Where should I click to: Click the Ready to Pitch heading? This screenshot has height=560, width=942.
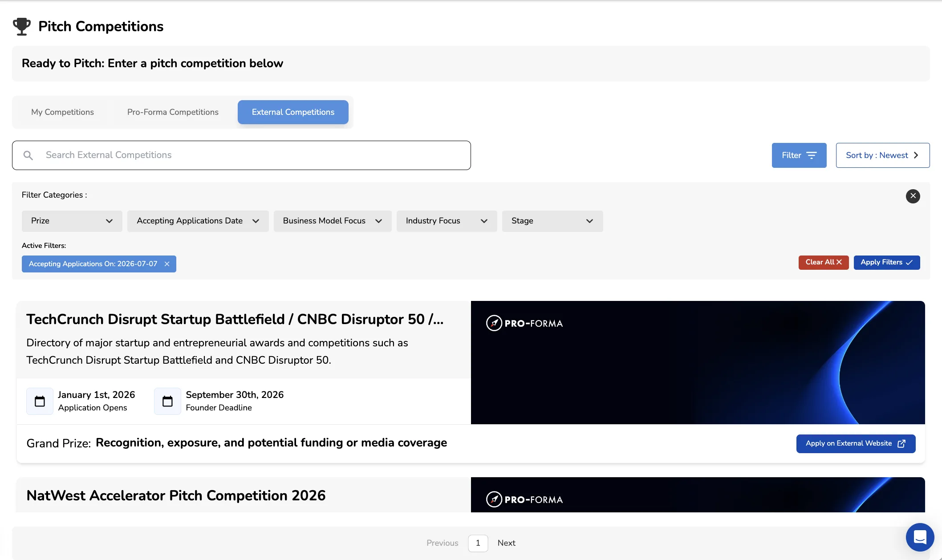click(152, 63)
